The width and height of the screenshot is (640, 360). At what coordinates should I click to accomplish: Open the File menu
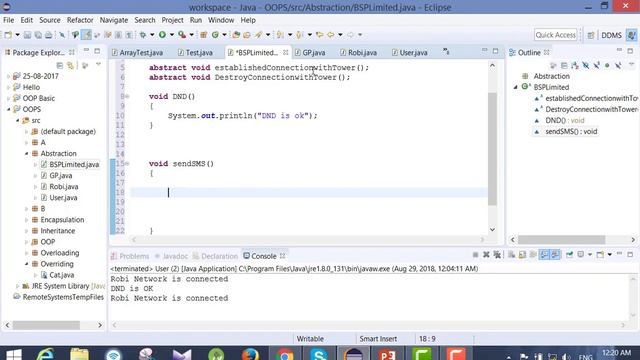coord(9,20)
